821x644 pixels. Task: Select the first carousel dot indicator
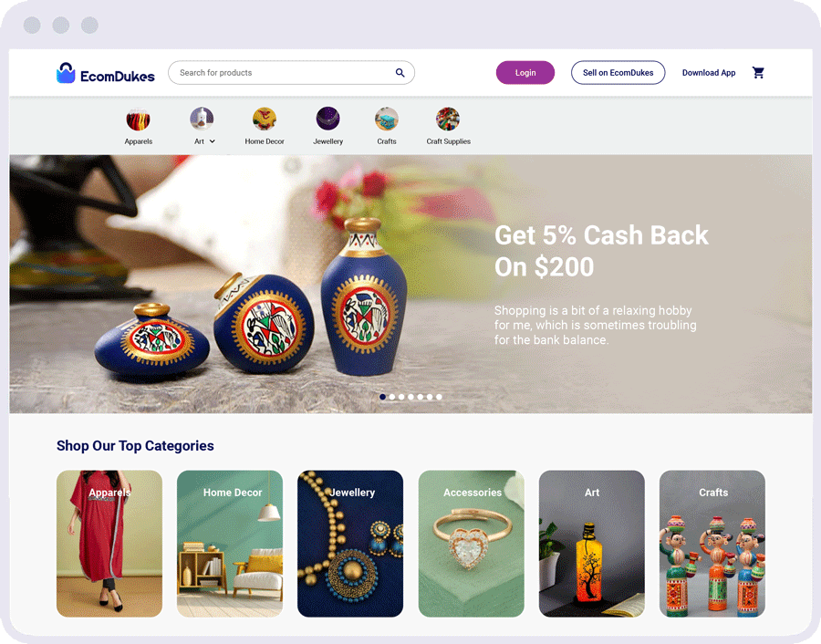coord(383,397)
